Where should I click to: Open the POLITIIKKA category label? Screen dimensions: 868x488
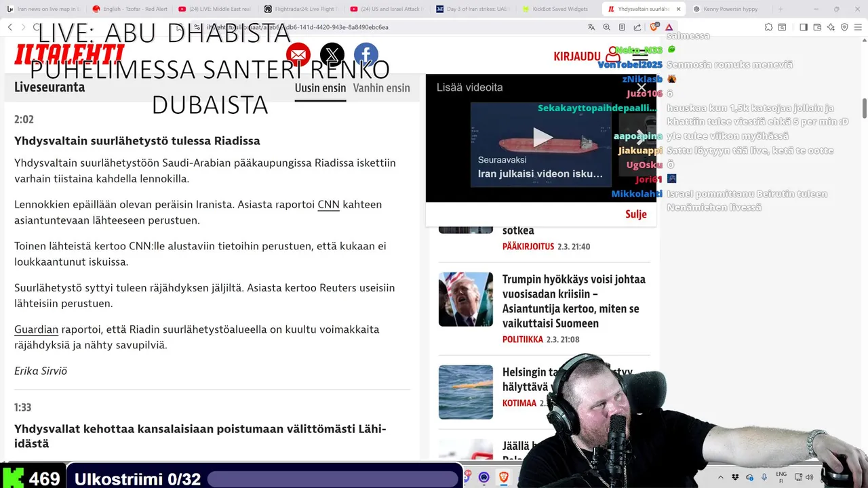coord(523,340)
